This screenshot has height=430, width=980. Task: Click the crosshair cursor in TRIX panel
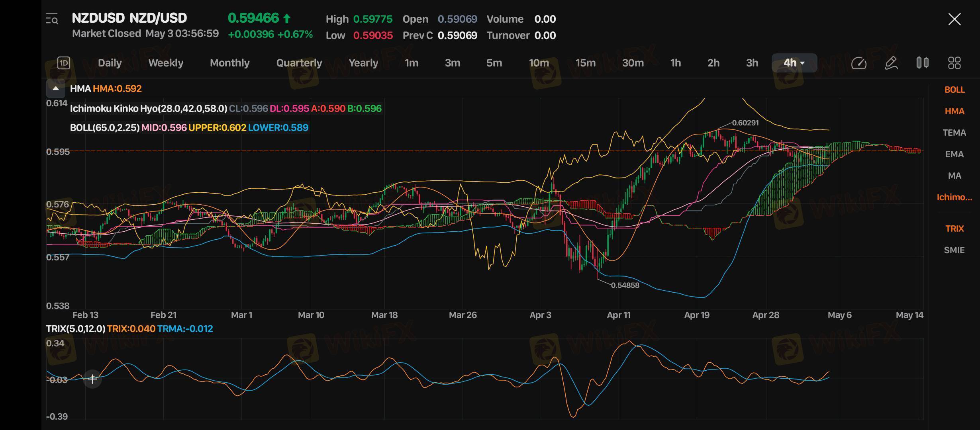pos(92,379)
